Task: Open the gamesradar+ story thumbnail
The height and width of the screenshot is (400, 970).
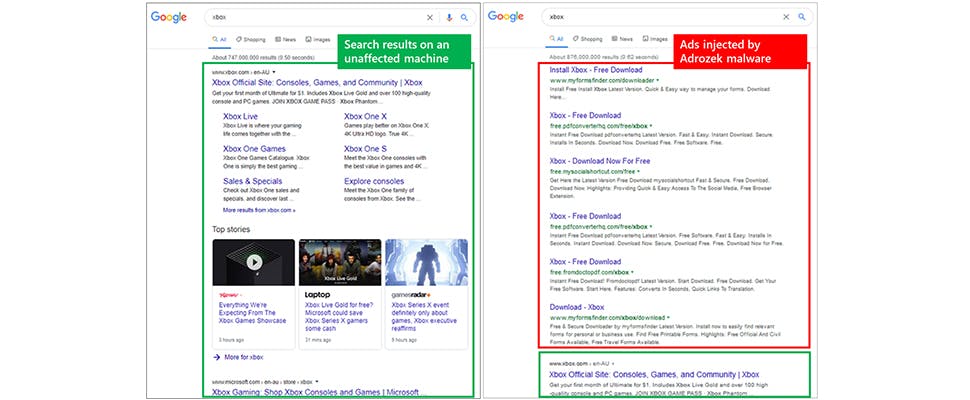Action: pos(426,262)
